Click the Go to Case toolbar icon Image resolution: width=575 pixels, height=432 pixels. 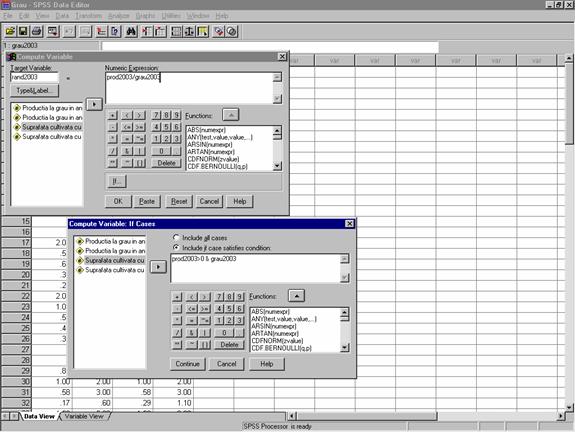pos(101,32)
